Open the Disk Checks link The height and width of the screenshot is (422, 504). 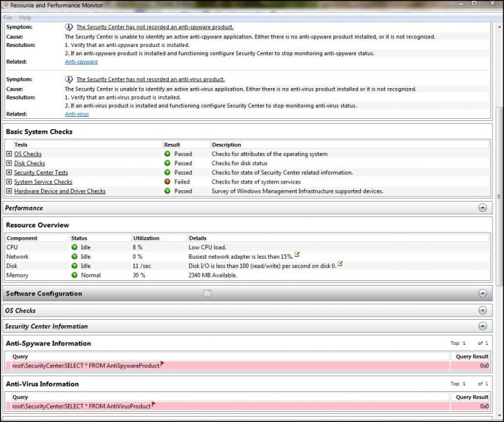coord(30,163)
